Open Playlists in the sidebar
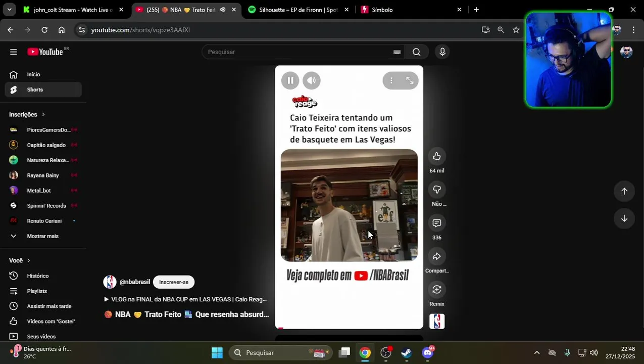The height and width of the screenshot is (364, 644). pyautogui.click(x=43, y=291)
